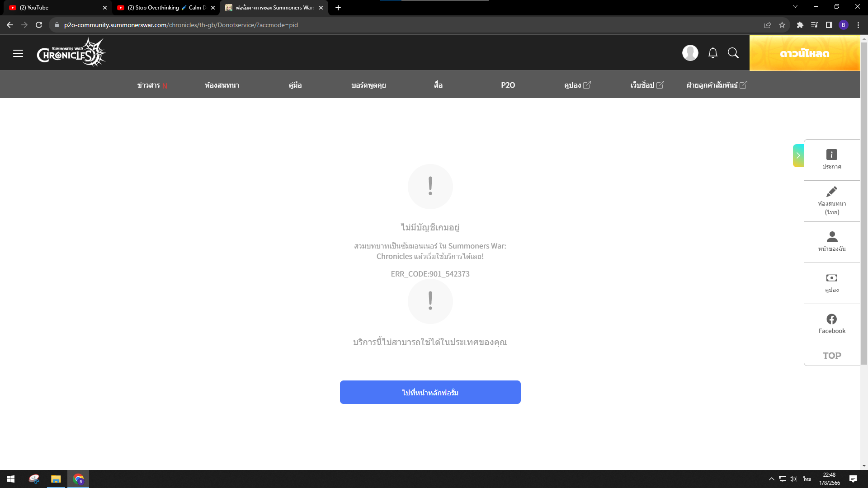Open the volume control
Image resolution: width=868 pixels, height=488 pixels.
[x=793, y=479]
